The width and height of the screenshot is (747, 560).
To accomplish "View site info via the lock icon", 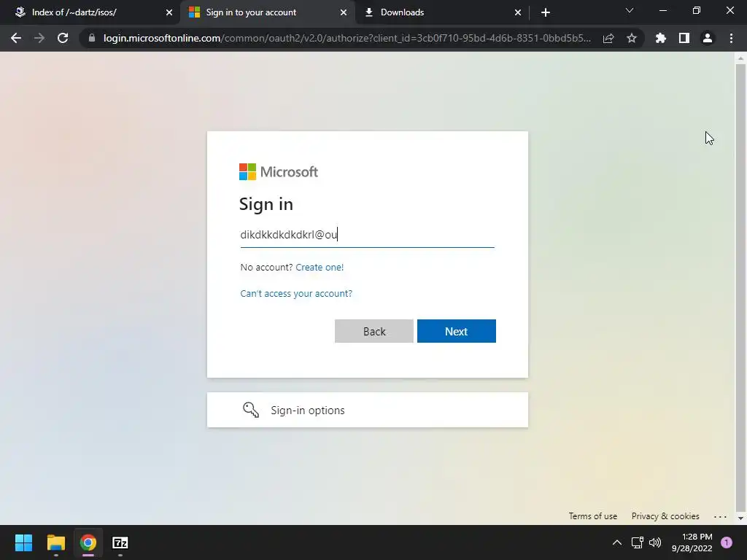I will [92, 38].
